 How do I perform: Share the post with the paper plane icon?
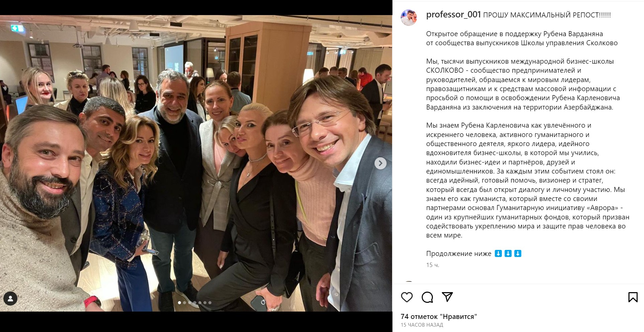point(447,297)
